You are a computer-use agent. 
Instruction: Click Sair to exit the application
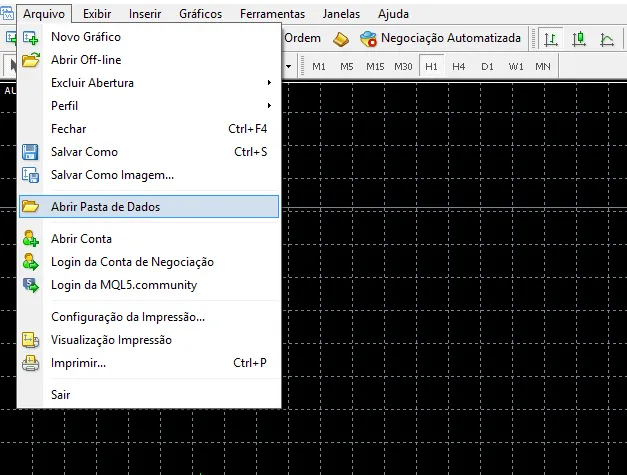point(61,395)
